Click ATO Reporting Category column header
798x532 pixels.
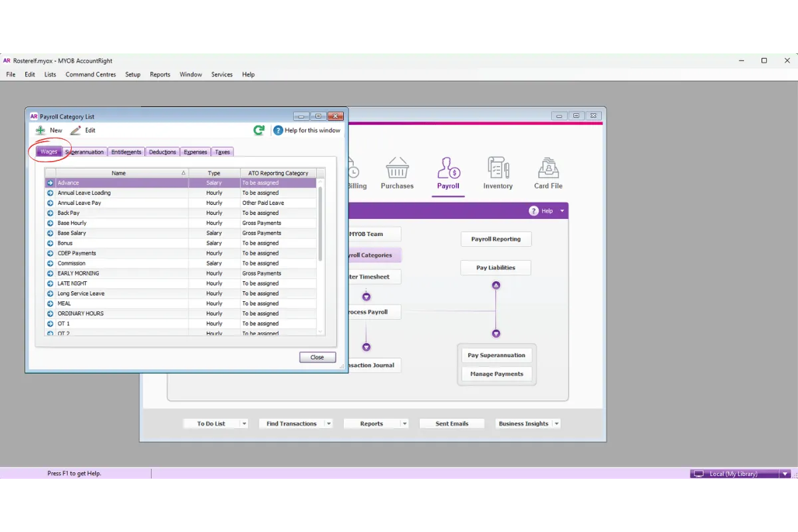(278, 173)
